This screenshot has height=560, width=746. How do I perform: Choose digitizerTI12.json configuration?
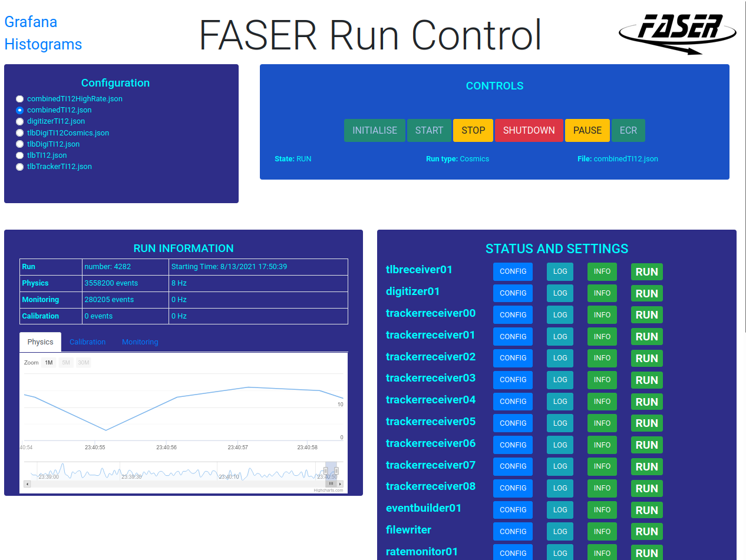pos(20,121)
